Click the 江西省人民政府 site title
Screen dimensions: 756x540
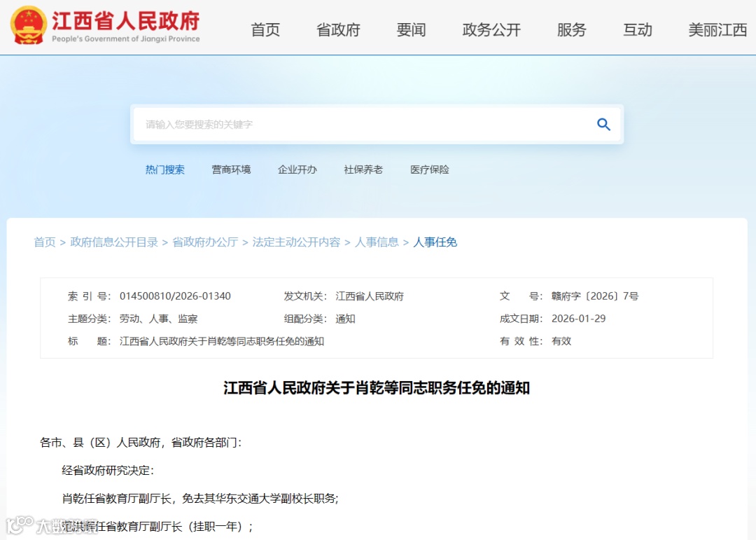pos(125,21)
